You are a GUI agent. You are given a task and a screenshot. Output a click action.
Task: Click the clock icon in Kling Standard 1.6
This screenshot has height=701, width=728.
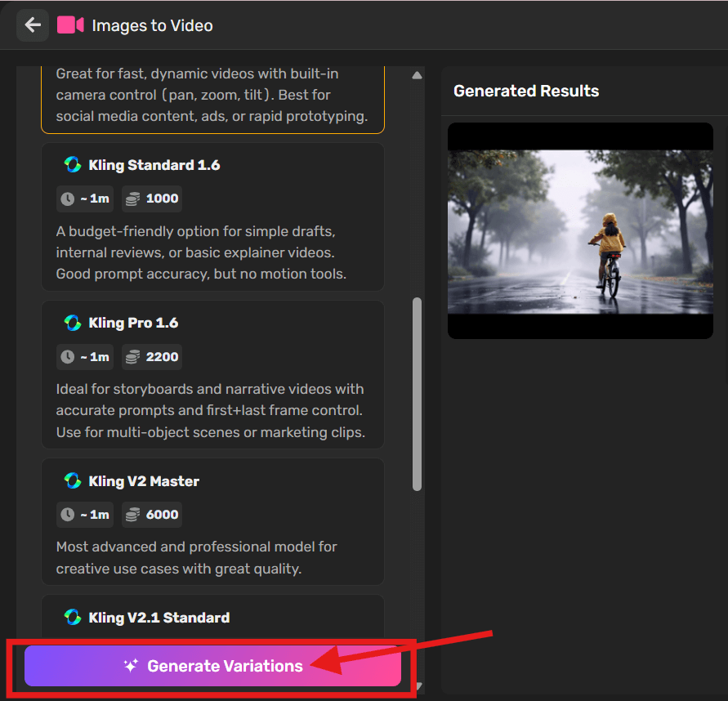pyautogui.click(x=68, y=199)
